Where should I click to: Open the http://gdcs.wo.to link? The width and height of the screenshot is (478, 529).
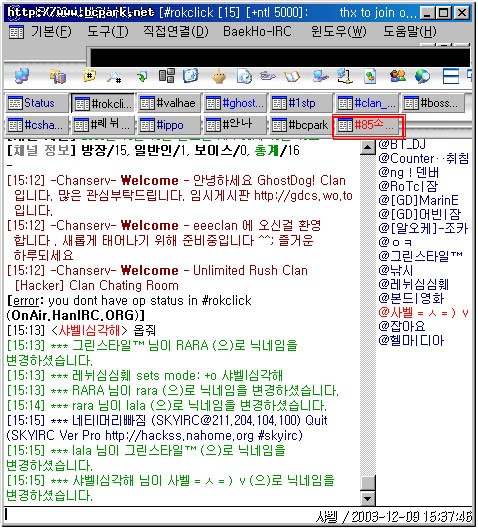tap(303, 196)
